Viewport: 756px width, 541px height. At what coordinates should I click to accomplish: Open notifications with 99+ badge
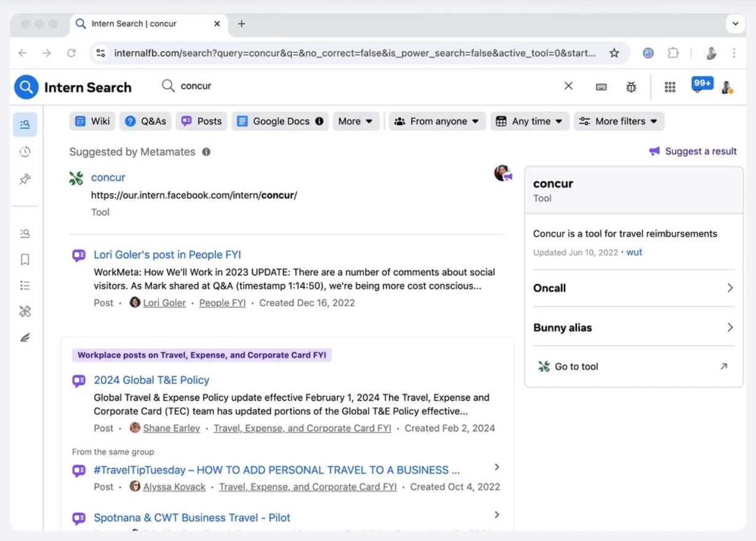(701, 84)
